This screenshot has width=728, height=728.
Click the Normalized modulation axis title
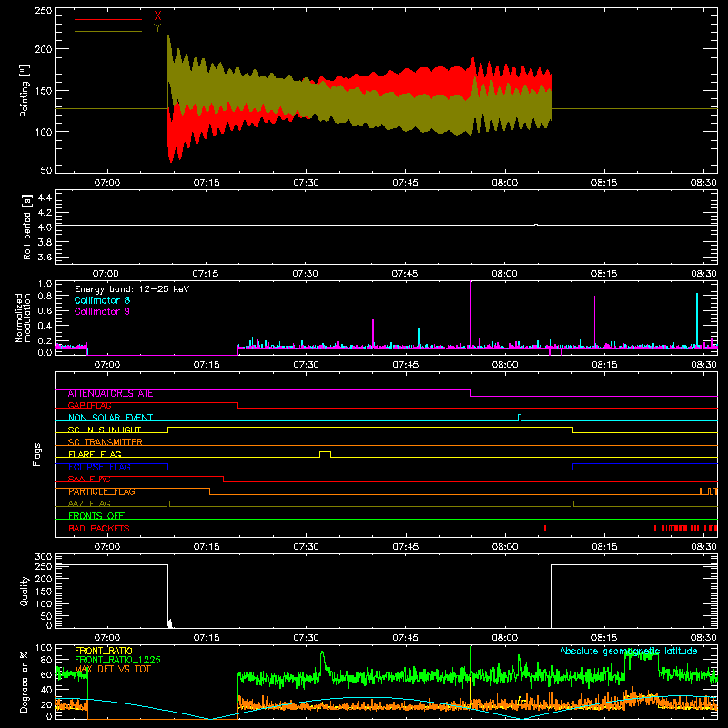[x=23, y=318]
